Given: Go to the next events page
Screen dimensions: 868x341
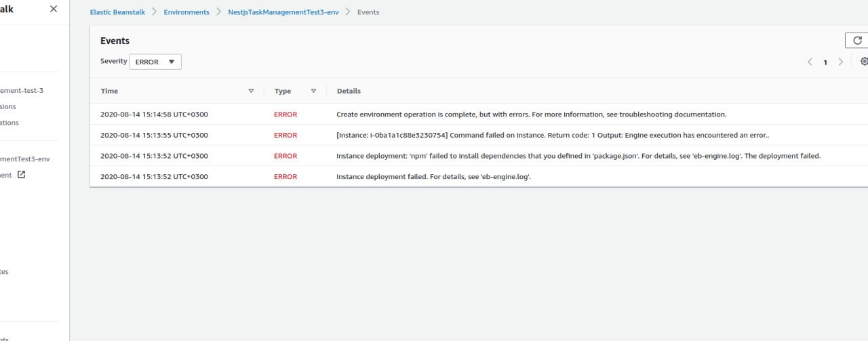Looking at the screenshot, I should pyautogui.click(x=841, y=62).
